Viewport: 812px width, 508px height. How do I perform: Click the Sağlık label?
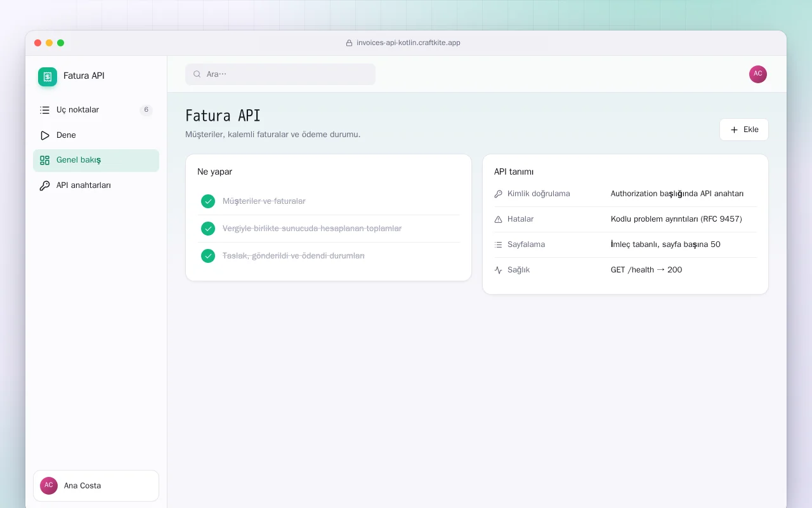[518, 270]
